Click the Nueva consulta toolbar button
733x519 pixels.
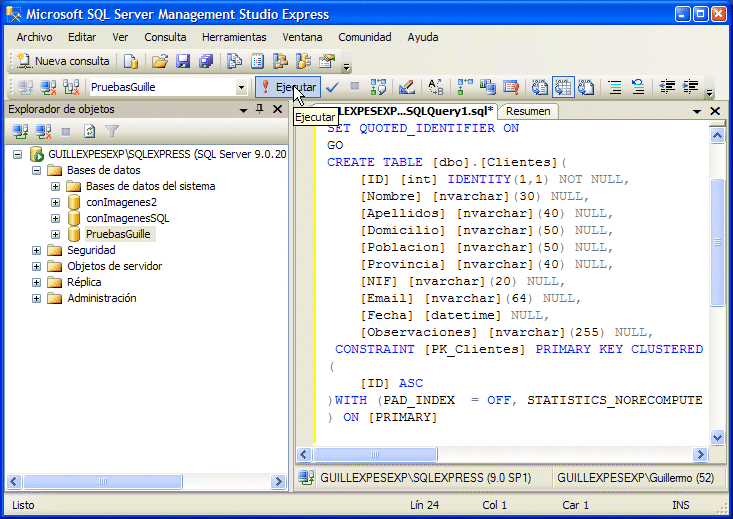pos(64,61)
